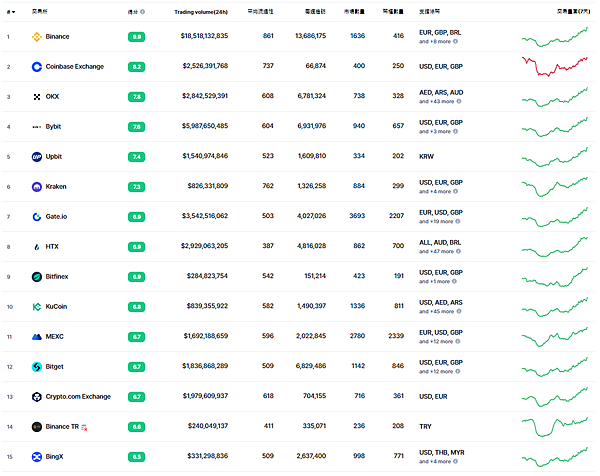Open the Crypto.com Exchange link
600x476 pixels.
[78, 397]
